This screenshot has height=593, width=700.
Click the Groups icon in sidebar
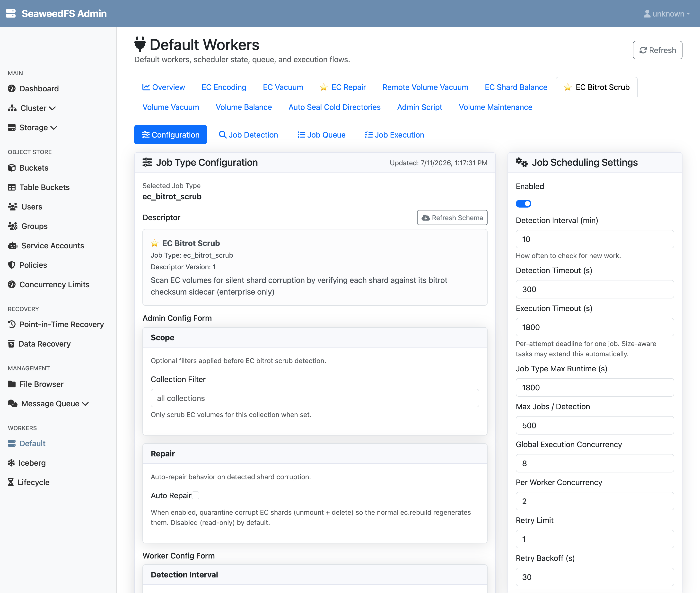pyautogui.click(x=13, y=226)
